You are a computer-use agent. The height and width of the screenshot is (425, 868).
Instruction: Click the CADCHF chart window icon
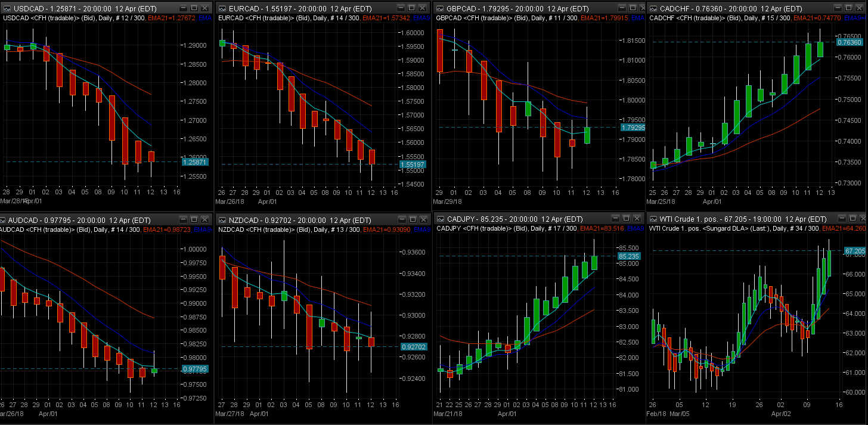pos(653,8)
